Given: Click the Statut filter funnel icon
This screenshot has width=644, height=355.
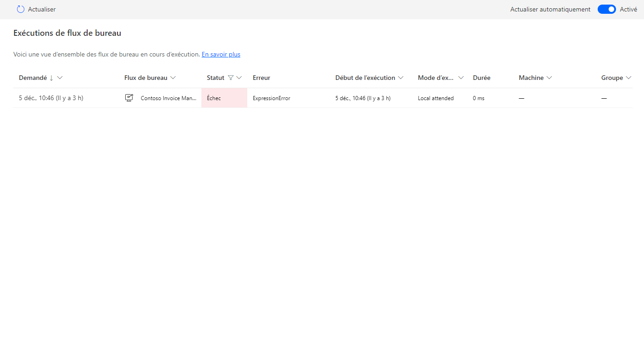Looking at the screenshot, I should click(231, 78).
